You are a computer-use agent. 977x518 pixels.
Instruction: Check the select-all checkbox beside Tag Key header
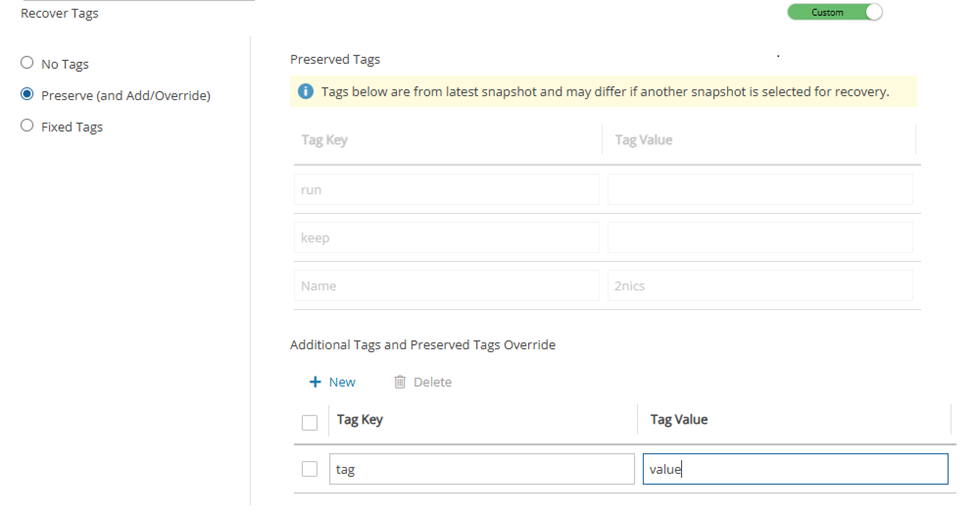310,422
